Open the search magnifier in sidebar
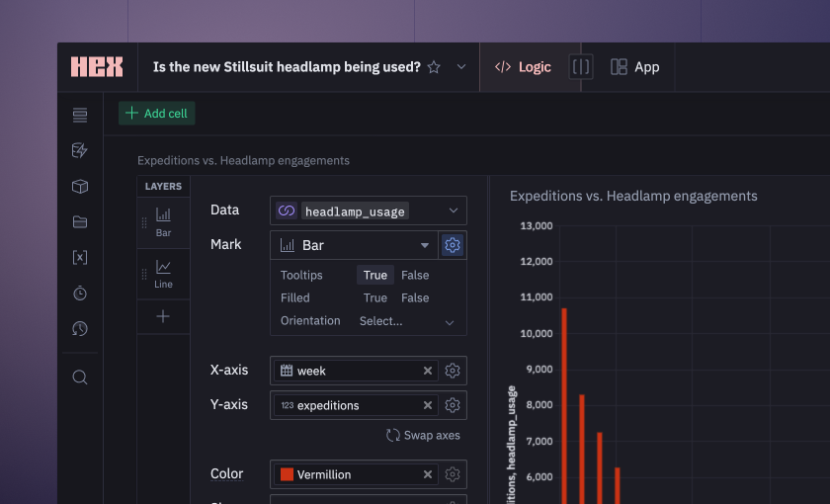Screen dimensions: 830x504 pyautogui.click(x=80, y=377)
